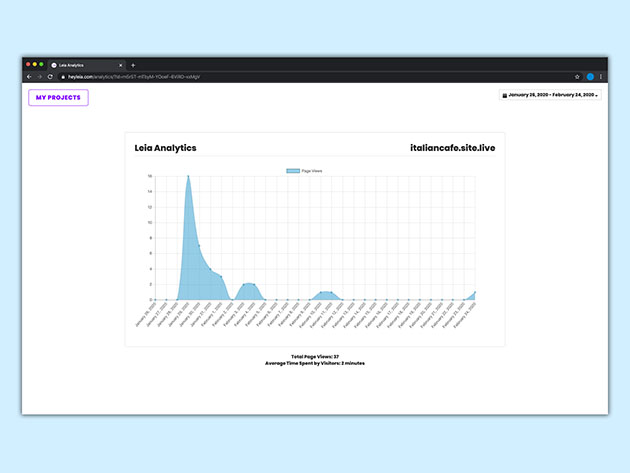630x473 pixels.
Task: Open the browser three-dot menu
Action: [x=601, y=77]
